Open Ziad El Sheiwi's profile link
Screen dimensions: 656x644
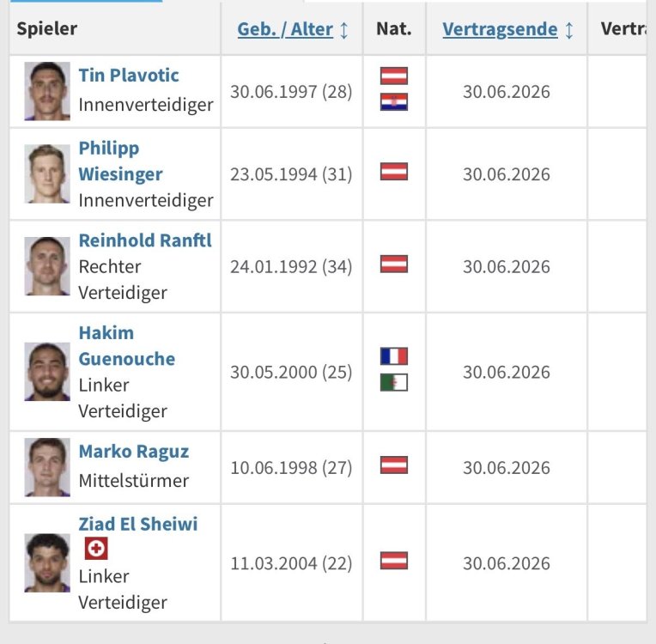pos(137,523)
